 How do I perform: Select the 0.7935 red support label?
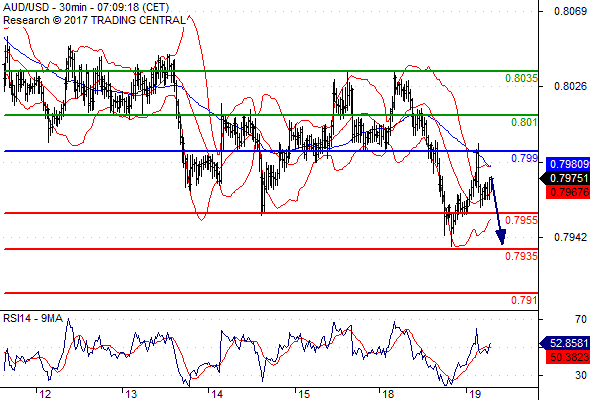click(x=521, y=256)
